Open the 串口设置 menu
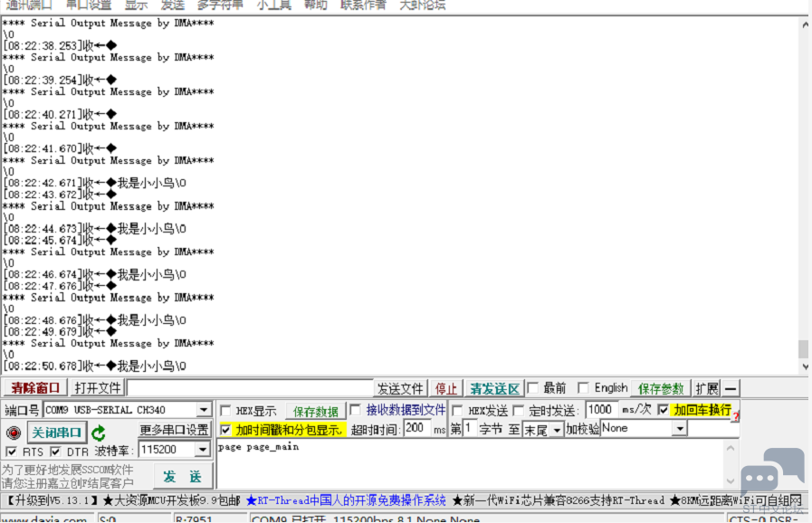This screenshot has width=812, height=523. (89, 5)
